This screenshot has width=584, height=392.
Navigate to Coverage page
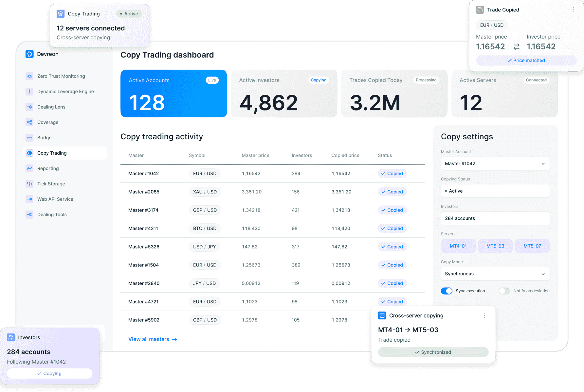point(65,122)
